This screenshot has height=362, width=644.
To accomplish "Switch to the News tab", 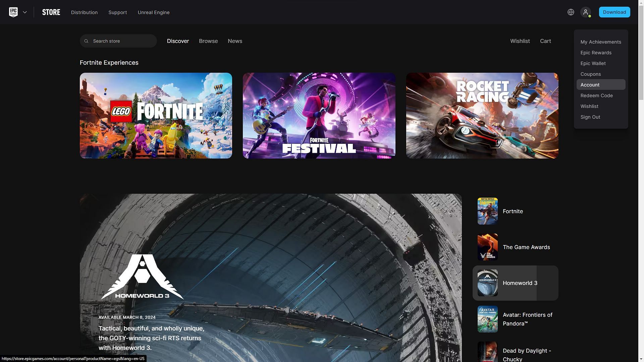I will click(235, 41).
